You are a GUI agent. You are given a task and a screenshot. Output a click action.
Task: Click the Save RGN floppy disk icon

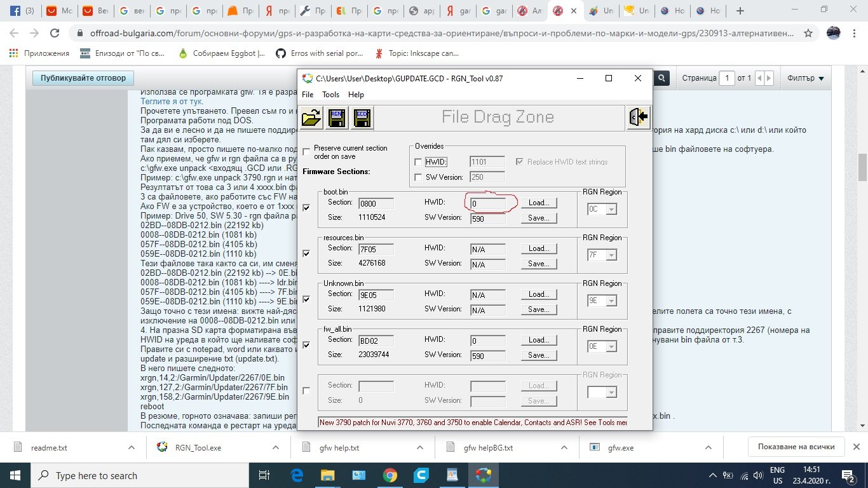pos(336,118)
